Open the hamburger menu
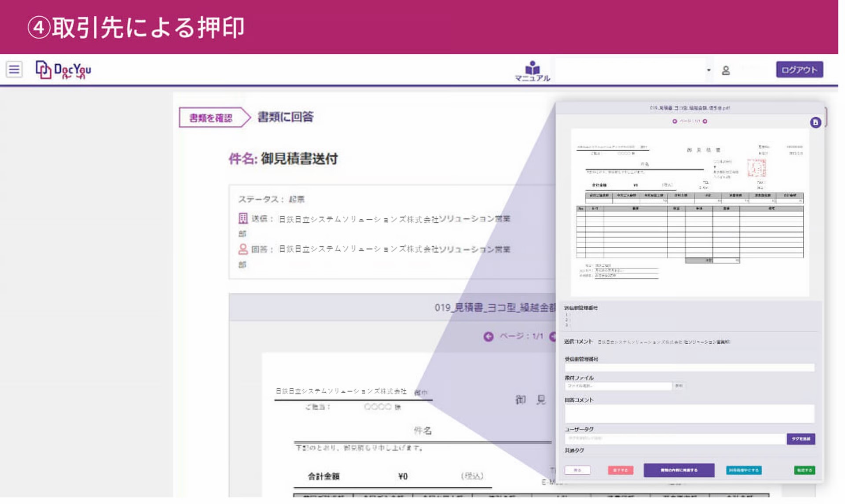Screen dimensions: 845x504 (x=14, y=70)
